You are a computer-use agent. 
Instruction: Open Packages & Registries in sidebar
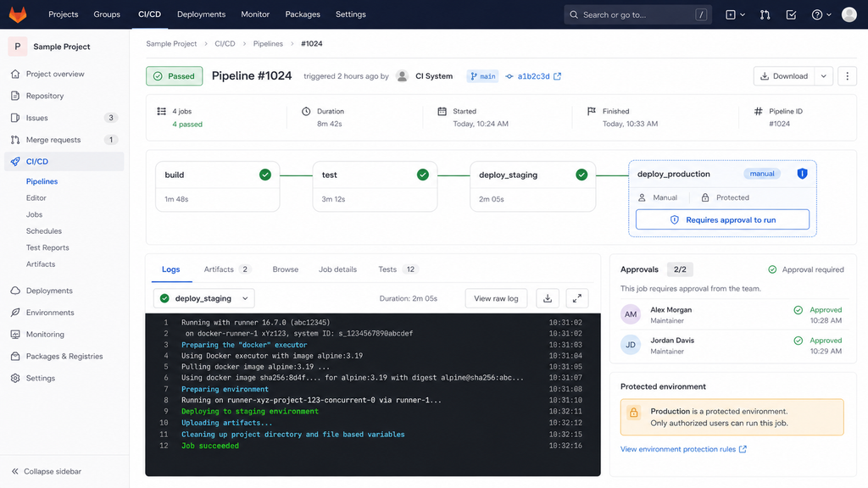tap(64, 357)
